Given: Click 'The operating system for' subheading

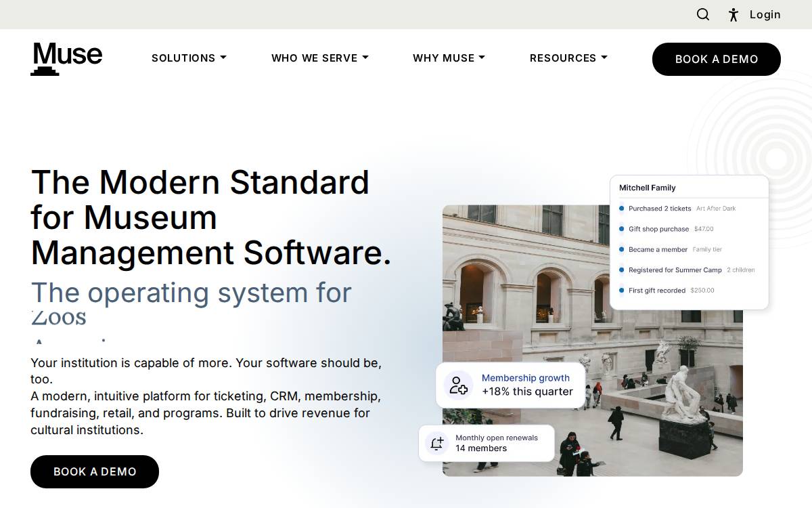Looking at the screenshot, I should (191, 293).
